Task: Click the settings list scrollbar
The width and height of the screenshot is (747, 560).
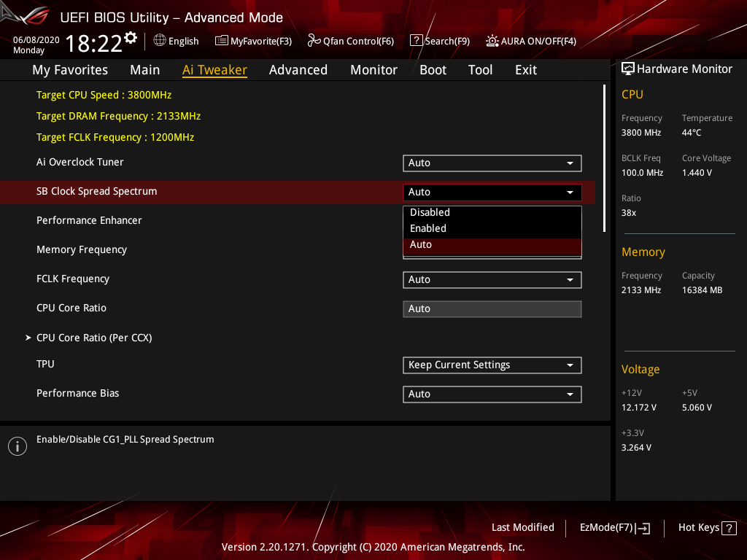Action: click(604, 158)
